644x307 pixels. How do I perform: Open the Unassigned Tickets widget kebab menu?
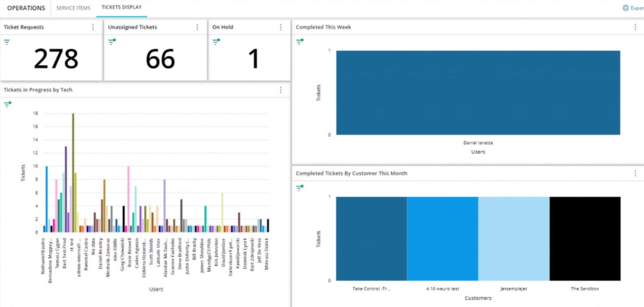point(197,27)
